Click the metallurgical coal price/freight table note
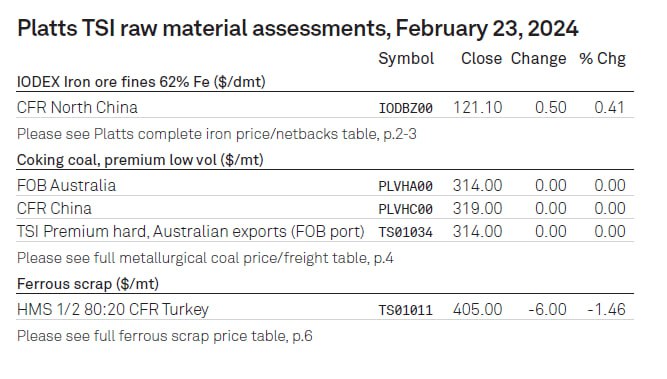Image resolution: width=667 pixels, height=379 pixels. 205,258
